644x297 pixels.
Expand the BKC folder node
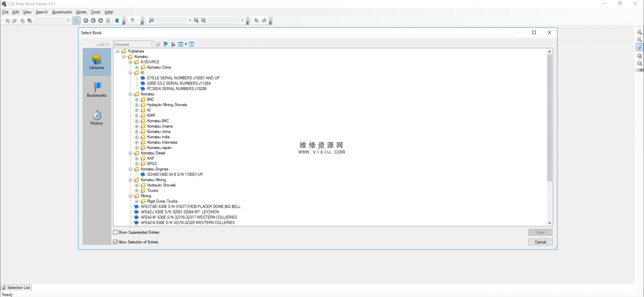point(137,100)
